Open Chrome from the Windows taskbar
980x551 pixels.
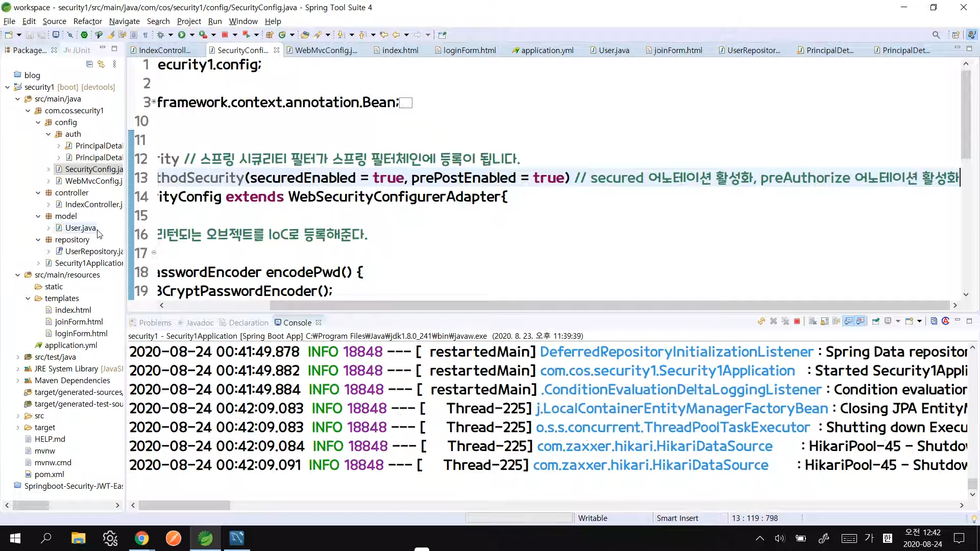(x=142, y=538)
